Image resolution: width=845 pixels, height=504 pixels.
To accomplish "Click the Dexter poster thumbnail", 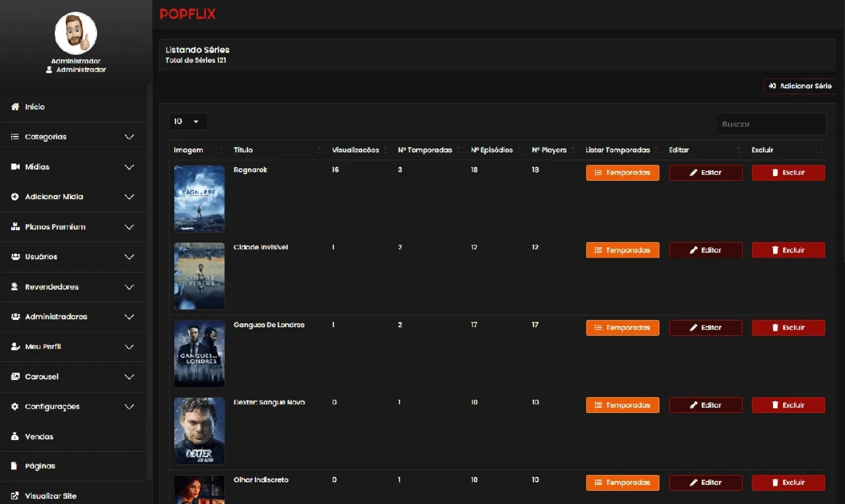I will tap(199, 431).
